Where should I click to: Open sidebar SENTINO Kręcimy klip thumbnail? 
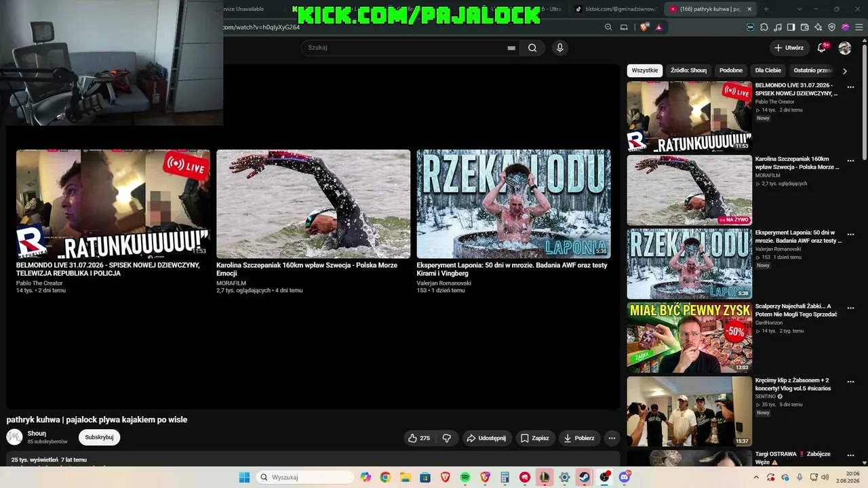coord(690,411)
